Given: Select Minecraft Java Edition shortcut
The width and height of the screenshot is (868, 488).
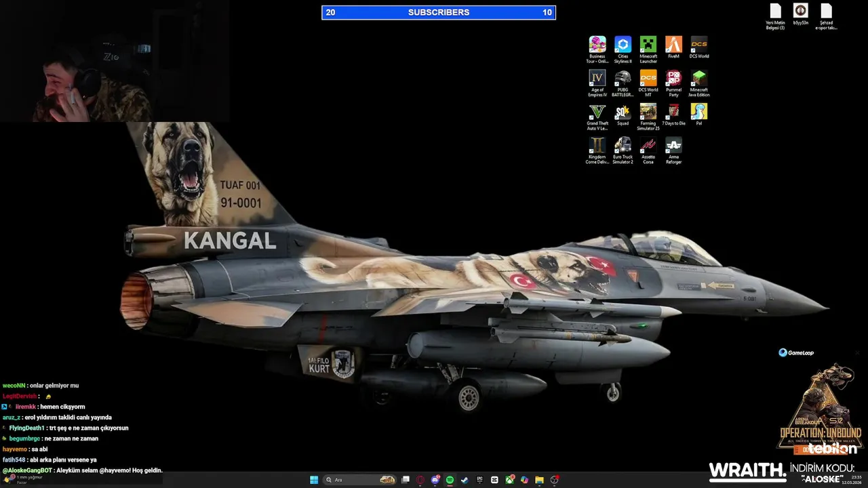Looking at the screenshot, I should click(x=699, y=83).
